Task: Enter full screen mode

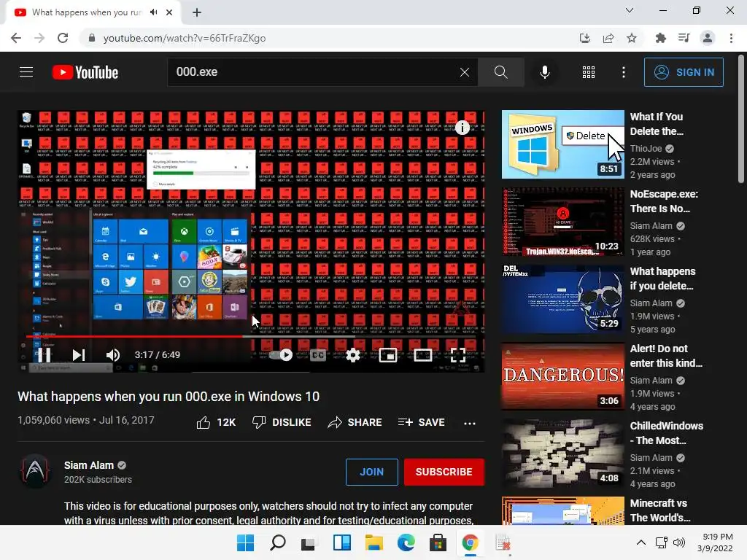Action: click(458, 355)
